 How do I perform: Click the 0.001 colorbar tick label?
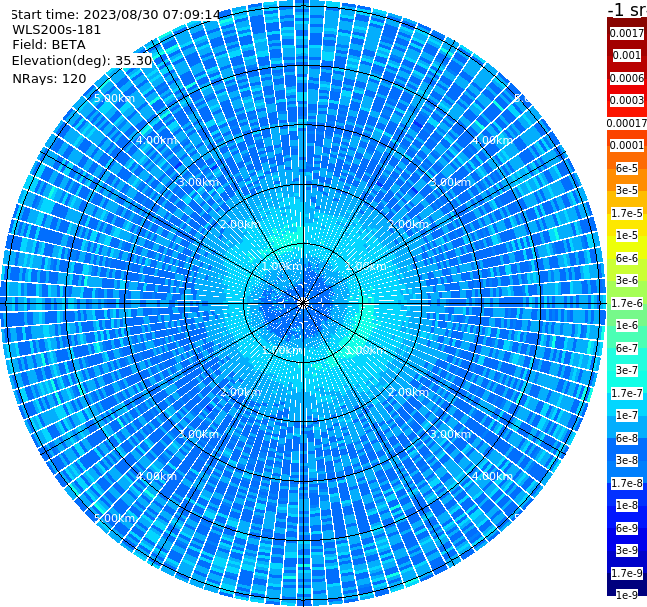[x=627, y=55]
